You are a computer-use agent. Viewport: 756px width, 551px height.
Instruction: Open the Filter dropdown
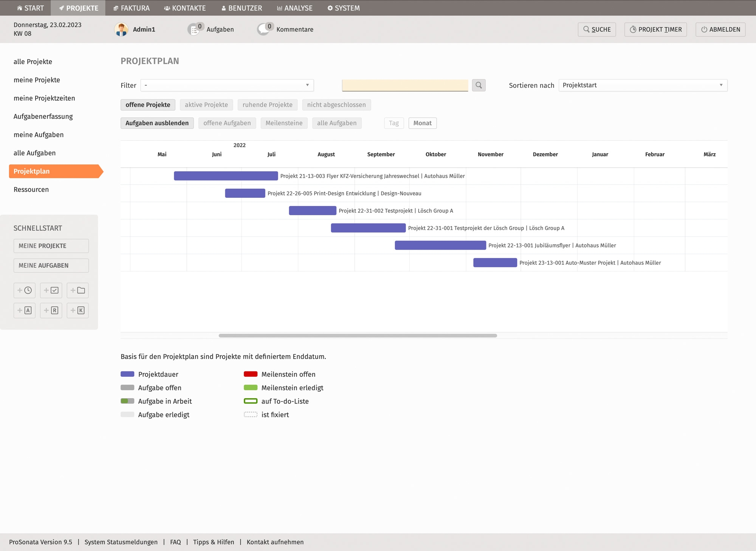pyautogui.click(x=227, y=85)
